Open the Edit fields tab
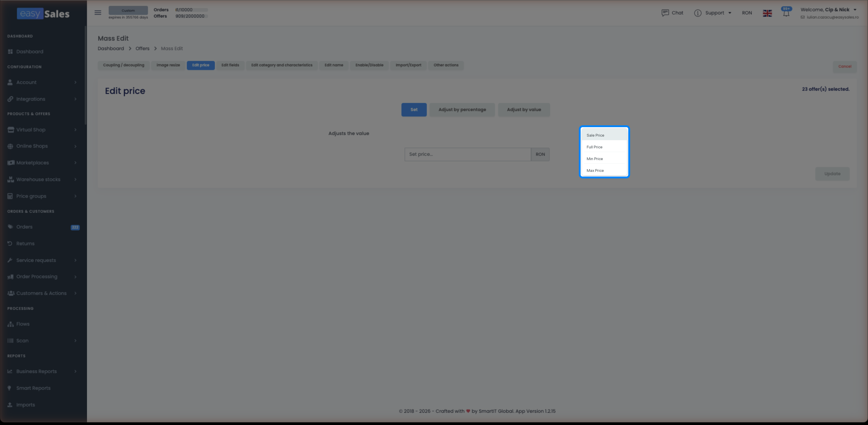The image size is (868, 425). pyautogui.click(x=230, y=65)
